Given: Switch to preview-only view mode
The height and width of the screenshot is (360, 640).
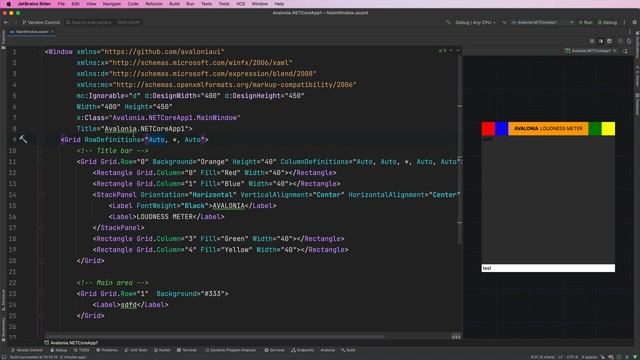Looking at the screenshot, I should [x=609, y=41].
